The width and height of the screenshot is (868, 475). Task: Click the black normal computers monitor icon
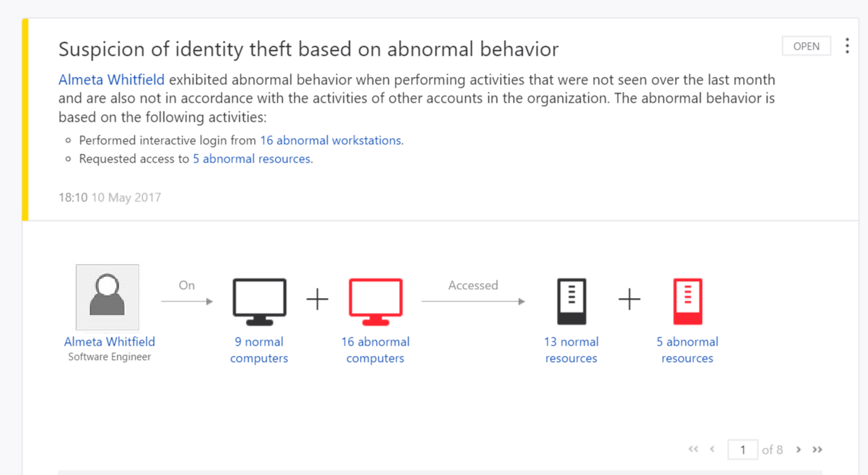[259, 301]
